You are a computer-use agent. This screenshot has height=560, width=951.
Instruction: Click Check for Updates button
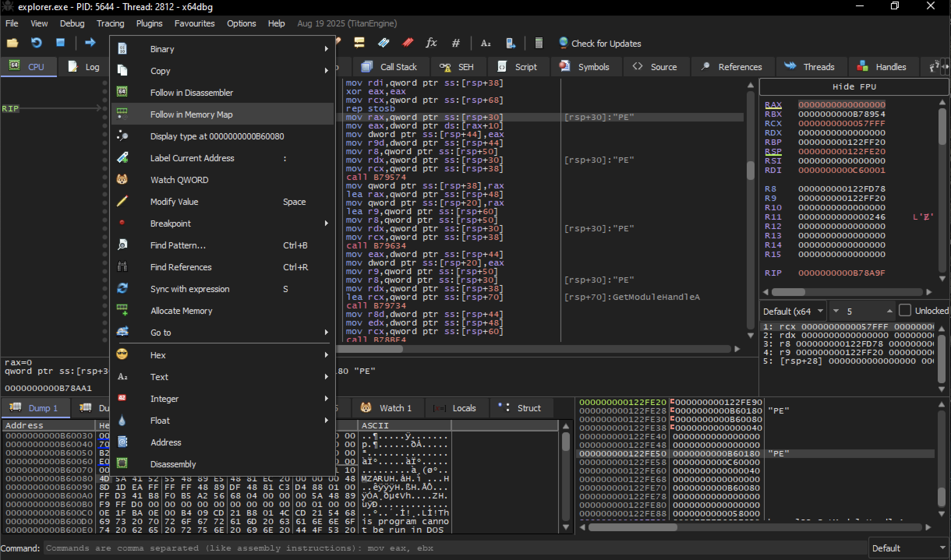(x=600, y=43)
